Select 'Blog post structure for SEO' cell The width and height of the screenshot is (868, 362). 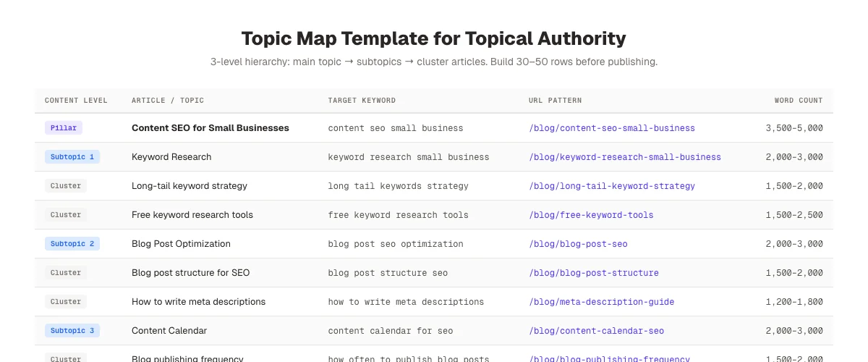point(191,273)
